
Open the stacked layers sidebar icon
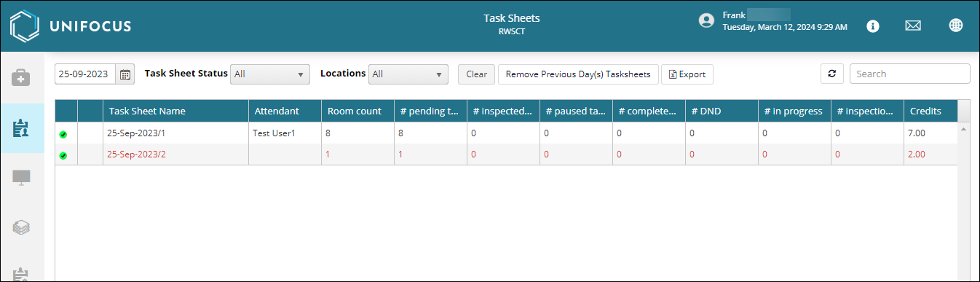21,227
